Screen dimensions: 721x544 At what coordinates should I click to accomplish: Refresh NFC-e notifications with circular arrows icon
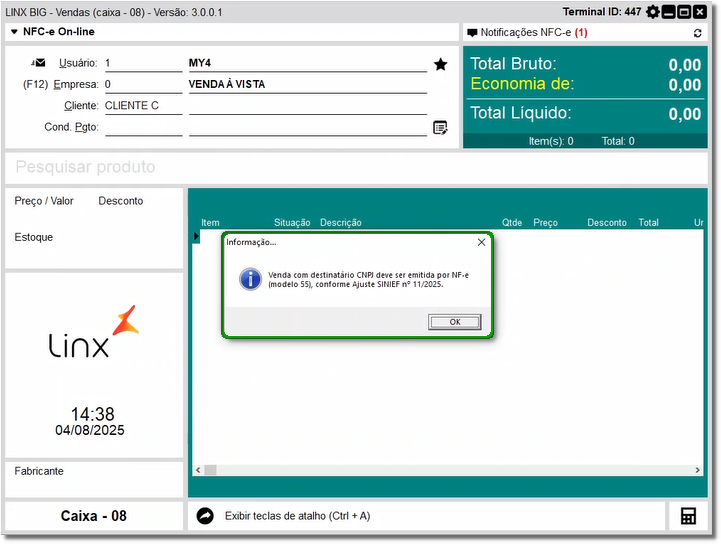(698, 33)
